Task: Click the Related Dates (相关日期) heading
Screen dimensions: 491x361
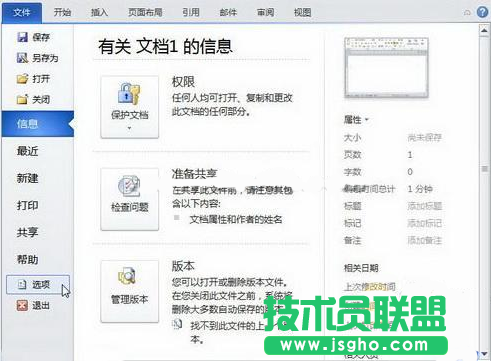Action: pos(361,268)
